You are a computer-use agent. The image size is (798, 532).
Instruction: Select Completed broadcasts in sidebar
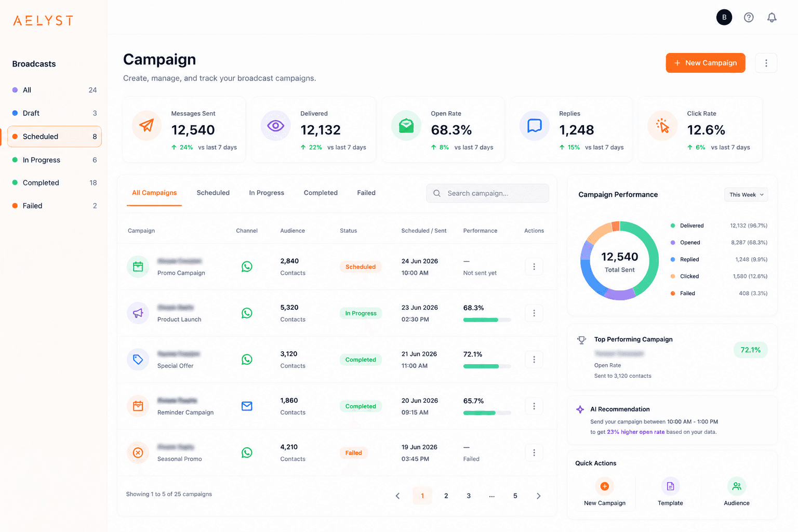coord(55,183)
